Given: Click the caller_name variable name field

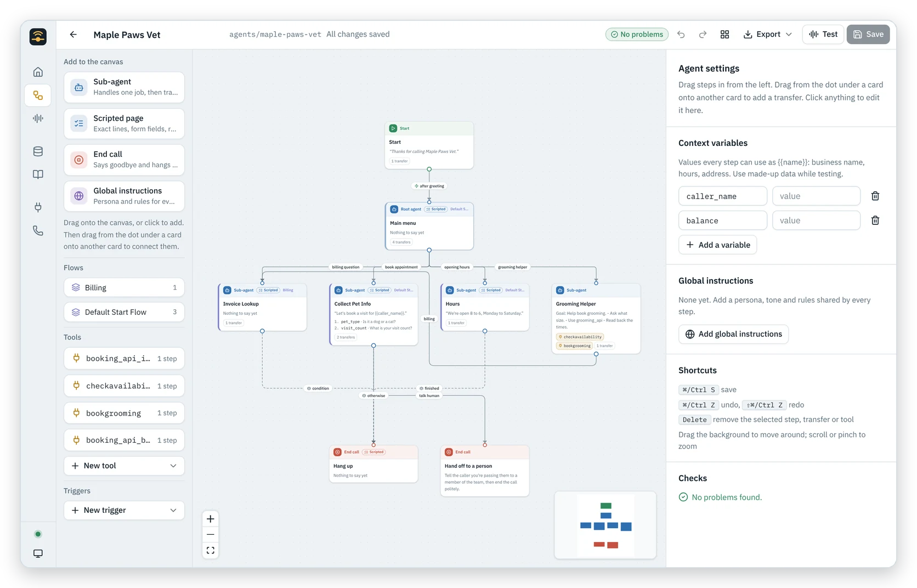Looking at the screenshot, I should pos(723,196).
